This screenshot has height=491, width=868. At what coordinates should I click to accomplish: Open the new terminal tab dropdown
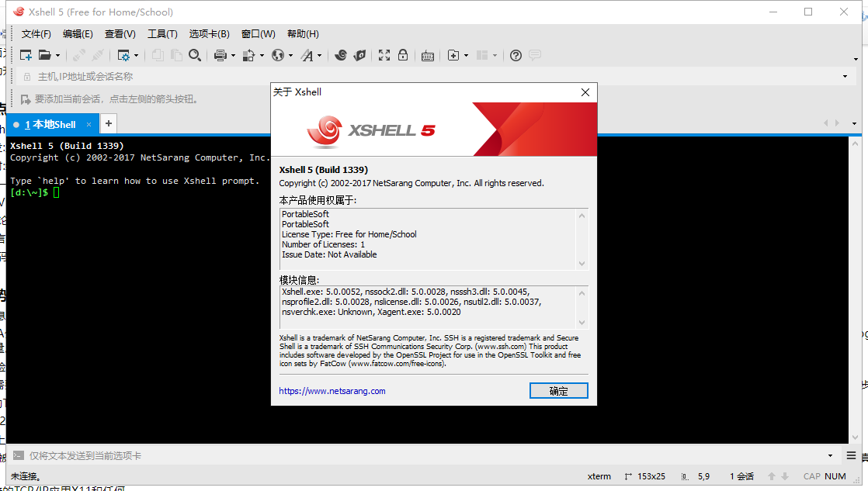[x=466, y=55]
